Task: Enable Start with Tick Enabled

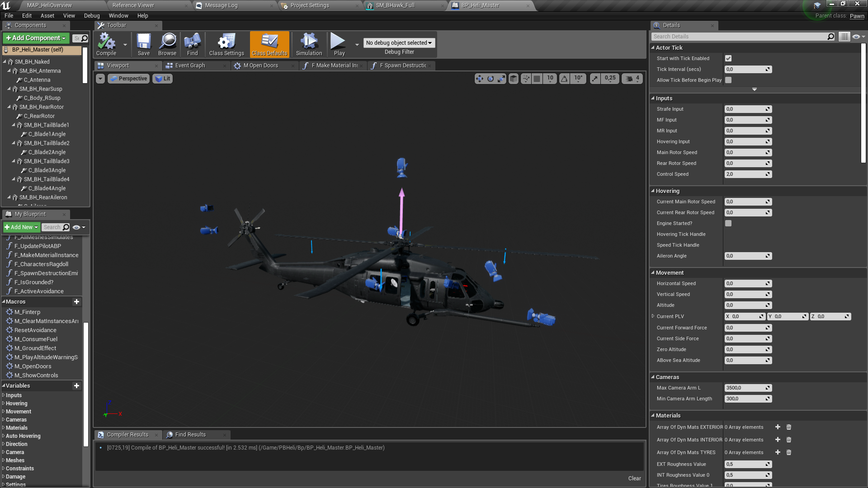Action: [x=728, y=58]
